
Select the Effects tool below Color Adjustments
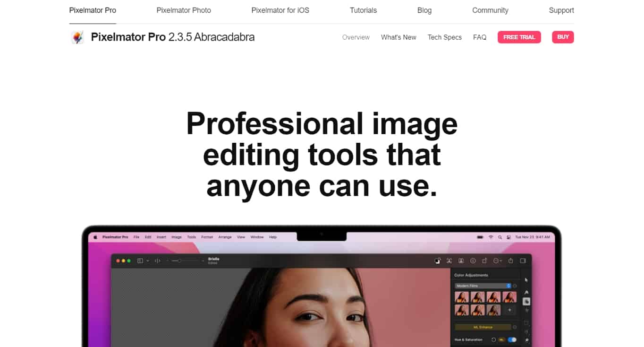[x=526, y=310]
